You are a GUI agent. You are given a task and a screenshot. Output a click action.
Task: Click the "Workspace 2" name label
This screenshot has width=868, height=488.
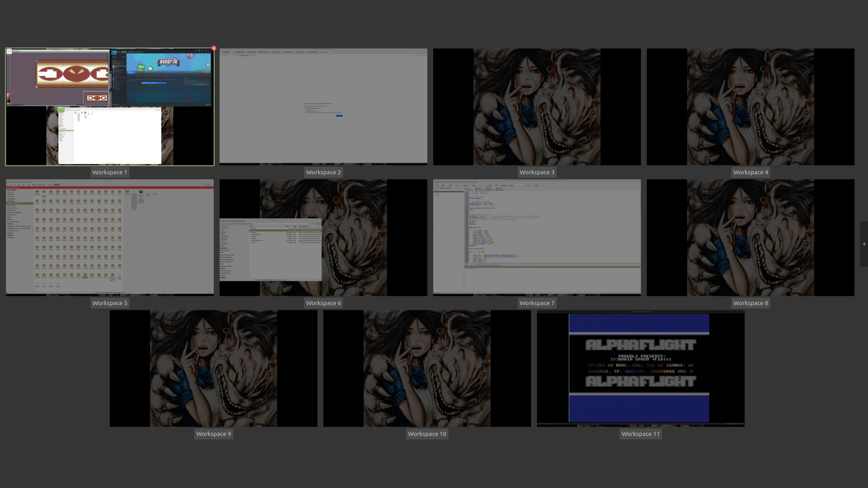323,172
